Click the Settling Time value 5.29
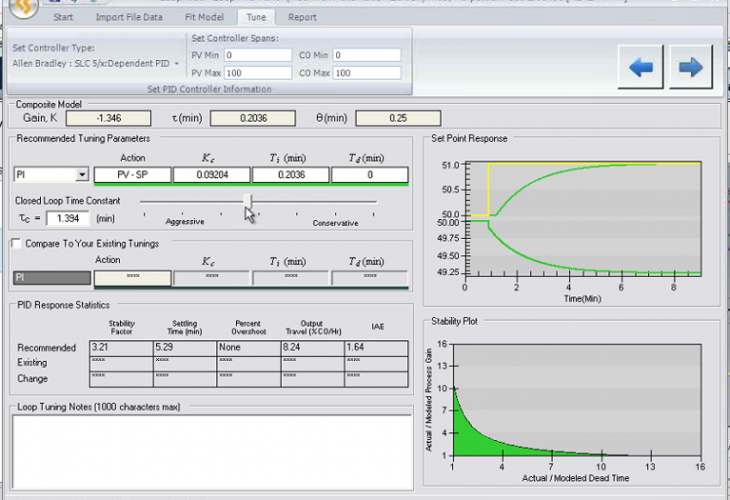 [185, 348]
